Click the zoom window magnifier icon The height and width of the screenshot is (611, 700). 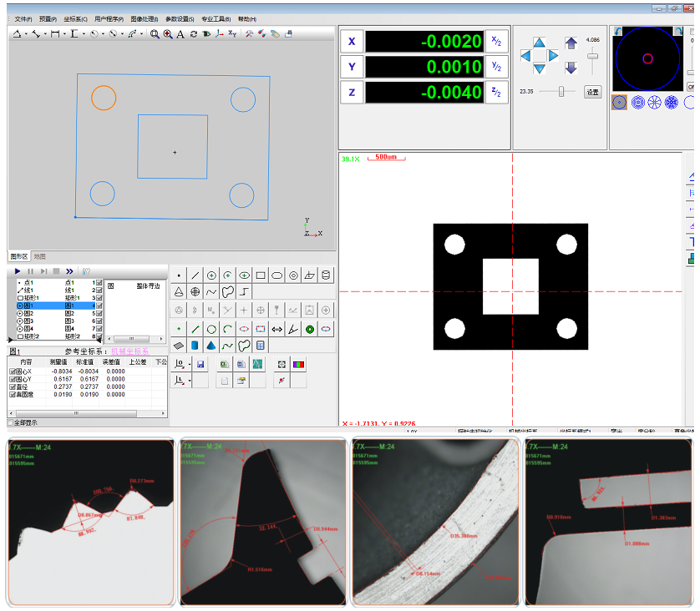[155, 34]
